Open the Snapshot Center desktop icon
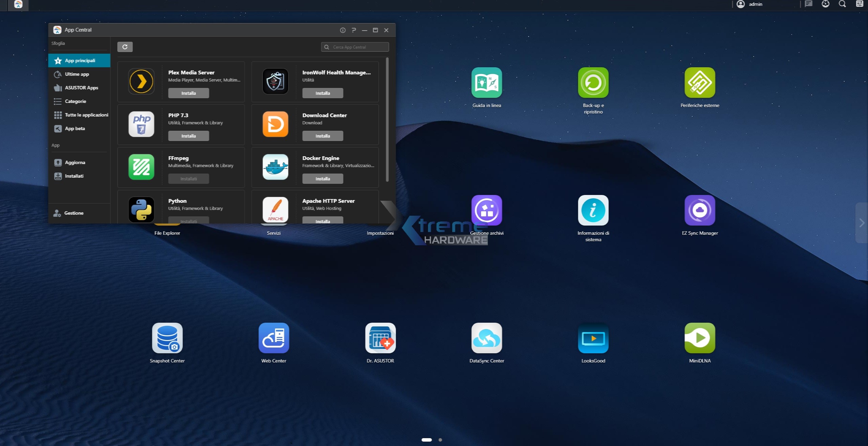 [167, 338]
